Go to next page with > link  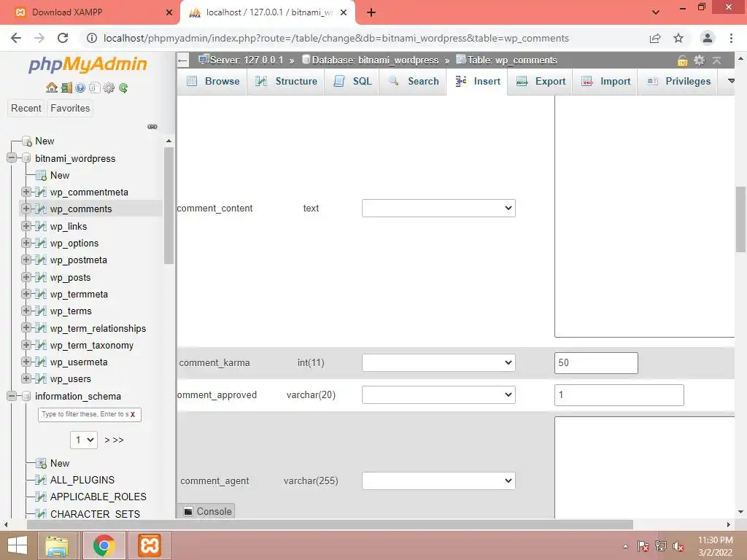[107, 440]
